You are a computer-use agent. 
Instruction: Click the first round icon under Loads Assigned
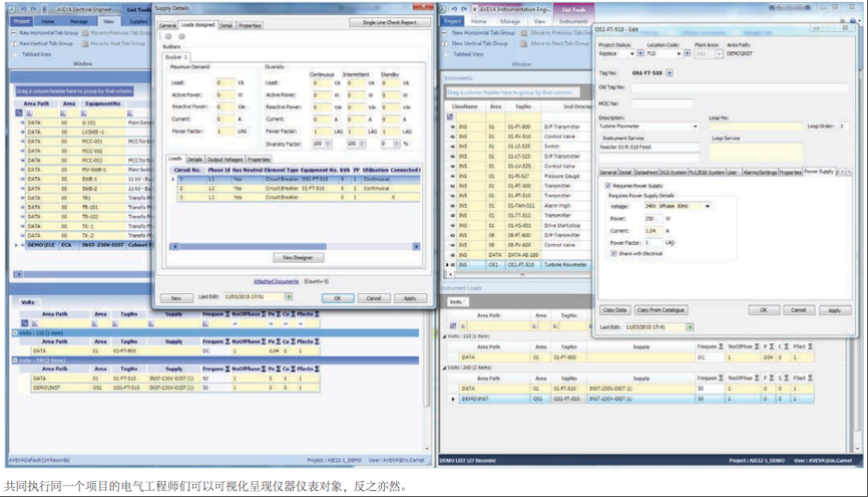(169, 37)
